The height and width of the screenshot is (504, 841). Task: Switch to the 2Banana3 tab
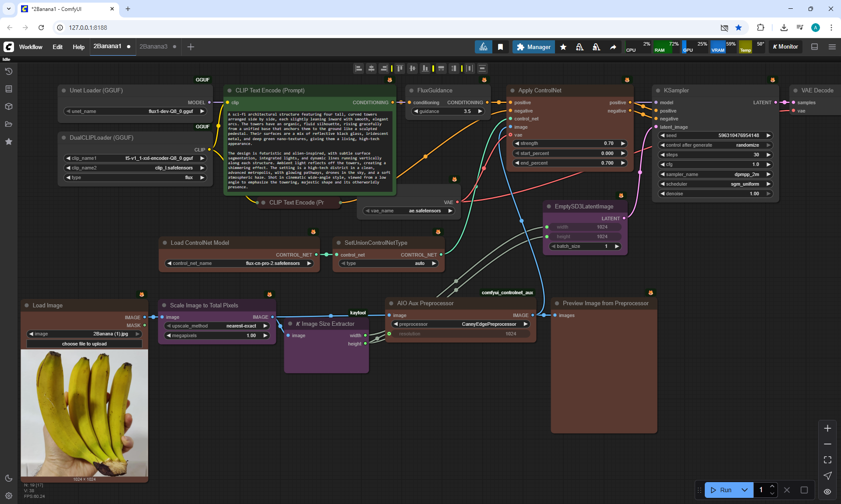click(x=153, y=46)
